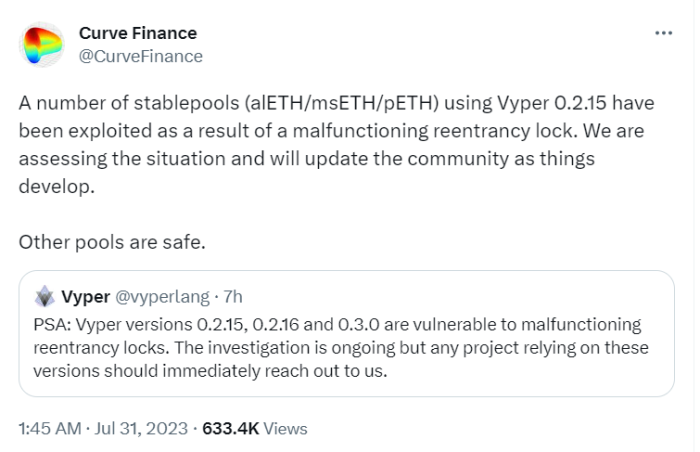Click the line 'reentrancy locks. The investigation is ongoing'
This screenshot has width=700, height=452.
[341, 347]
